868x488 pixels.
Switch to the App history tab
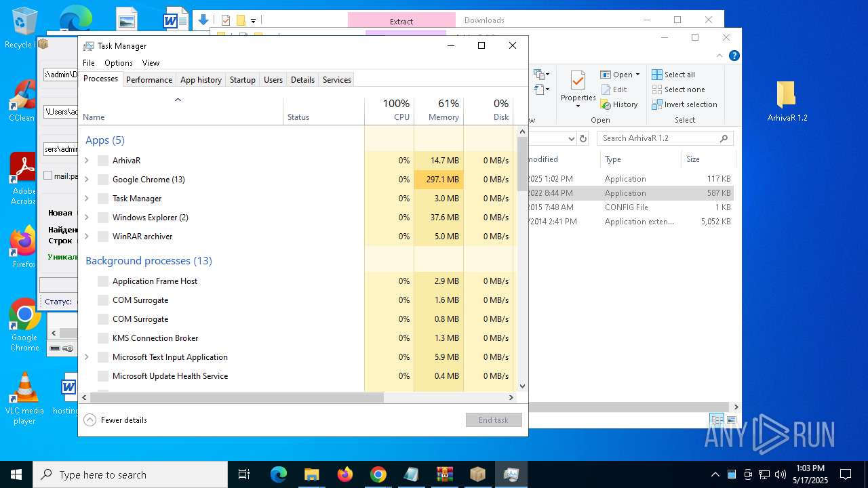tap(201, 79)
